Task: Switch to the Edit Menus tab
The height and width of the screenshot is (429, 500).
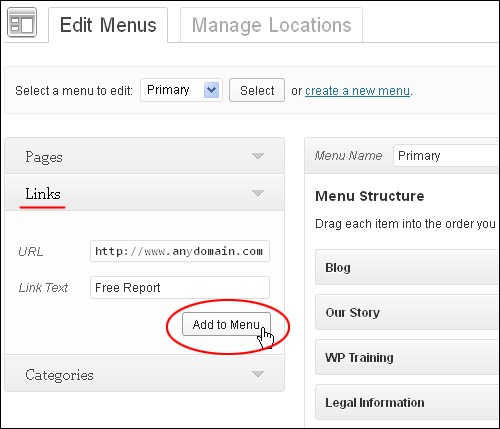Action: (x=108, y=25)
